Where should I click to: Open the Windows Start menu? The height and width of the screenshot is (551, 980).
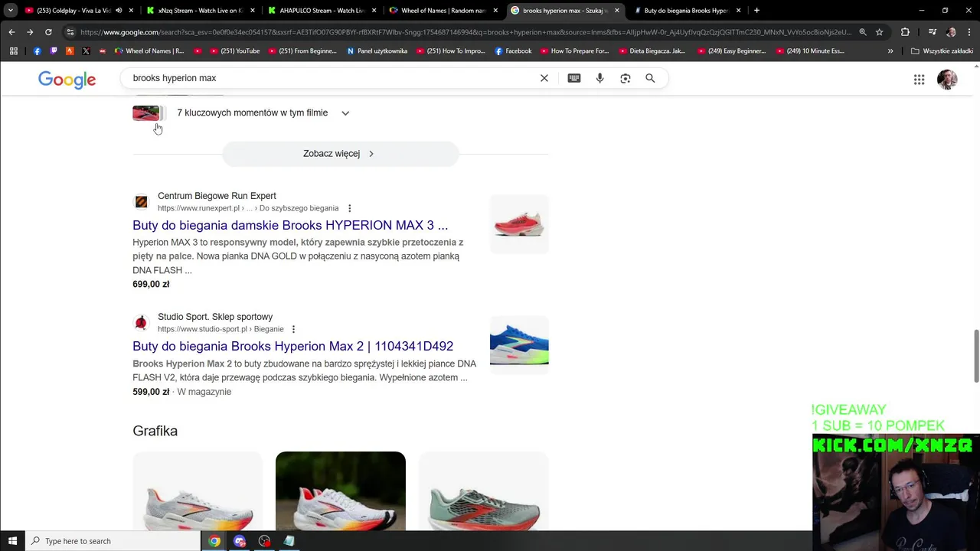click(12, 541)
